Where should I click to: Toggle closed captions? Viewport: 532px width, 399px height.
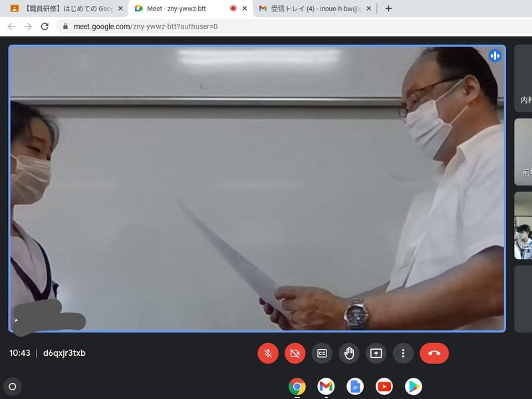point(322,353)
